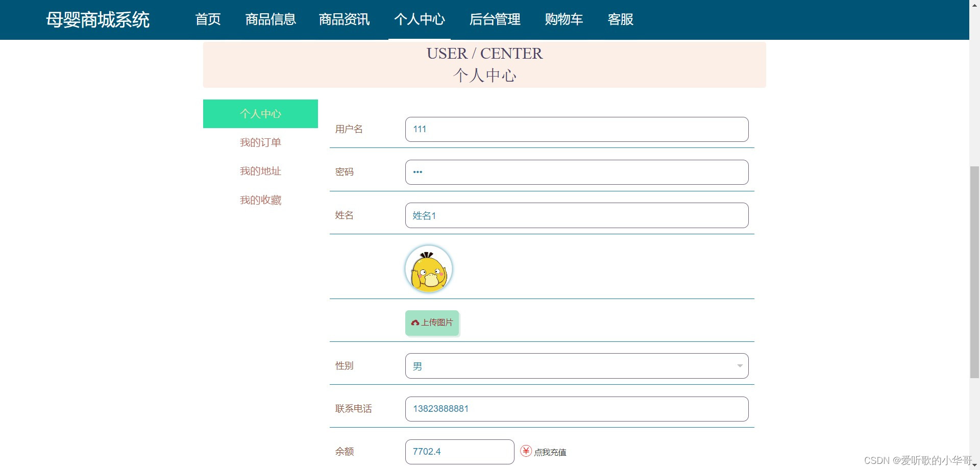Click the duck avatar thumbnail
Viewport: 980px width, 470px height.
429,269
